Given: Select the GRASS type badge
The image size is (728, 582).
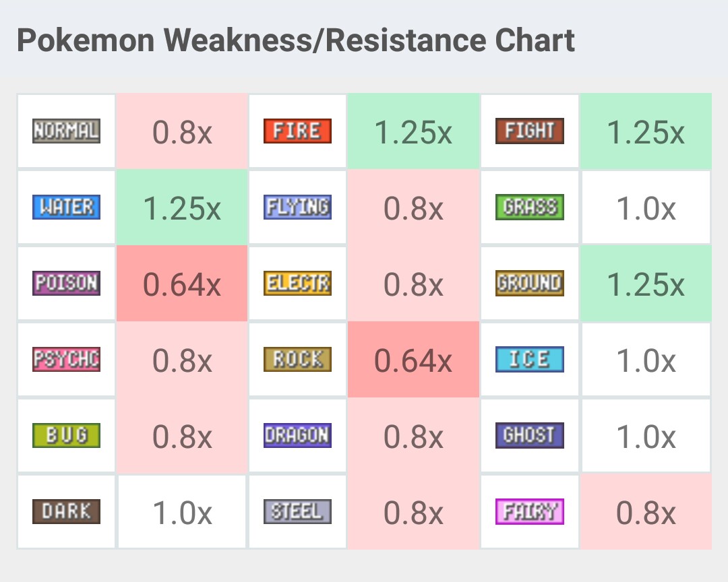Looking at the screenshot, I should tap(529, 207).
